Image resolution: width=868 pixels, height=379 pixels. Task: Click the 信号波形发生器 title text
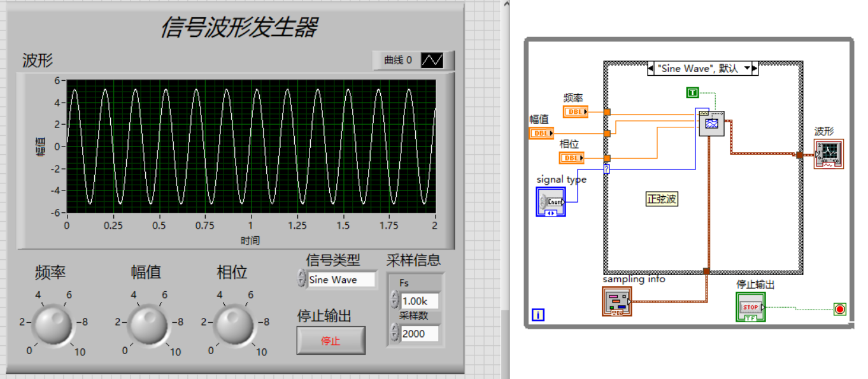(x=239, y=27)
